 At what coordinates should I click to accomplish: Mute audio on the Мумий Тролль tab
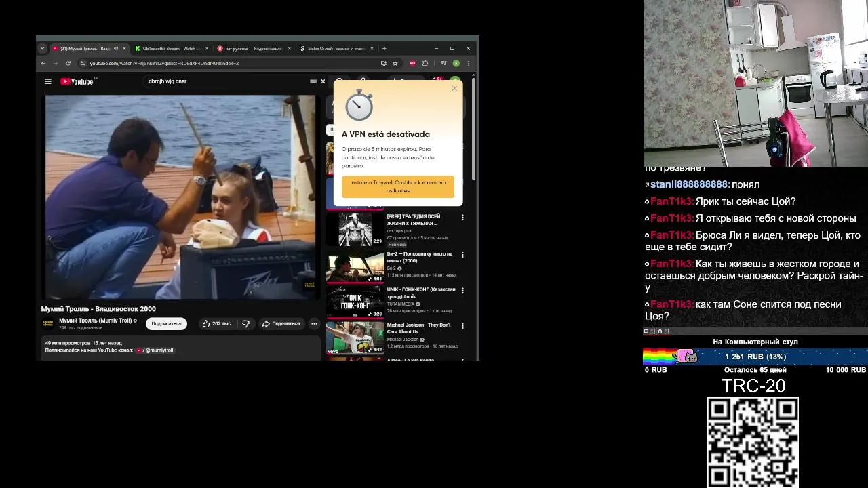(116, 48)
